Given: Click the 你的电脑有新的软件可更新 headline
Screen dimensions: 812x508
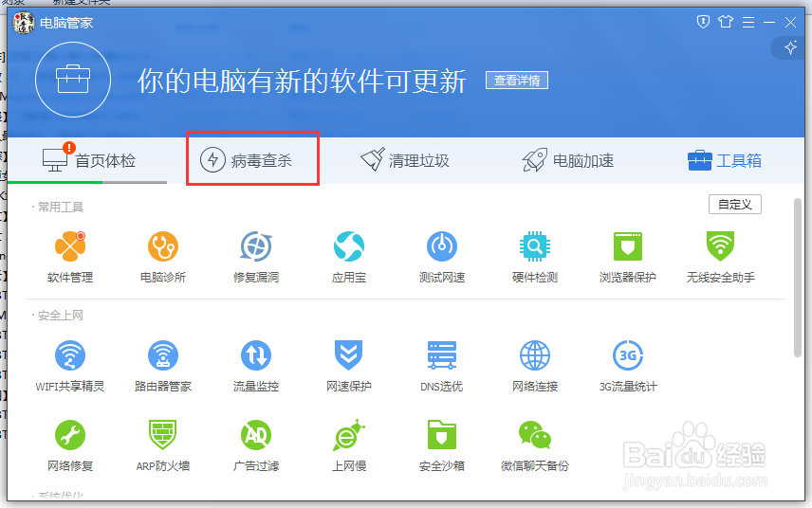Looking at the screenshot, I should point(302,82).
